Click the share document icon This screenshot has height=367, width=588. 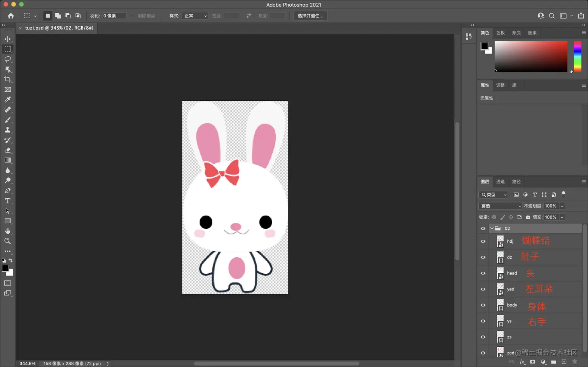tap(581, 16)
